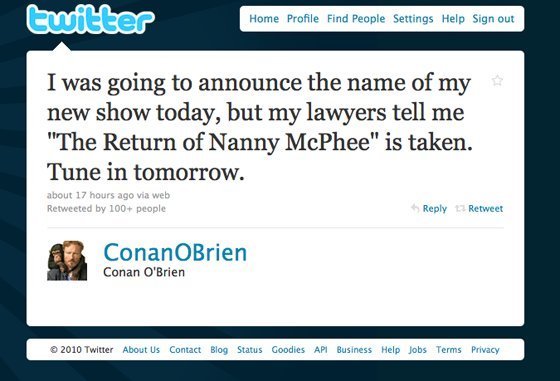This screenshot has height=381, width=560.
Task: Open the Goodies footer link
Action: pyautogui.click(x=288, y=350)
